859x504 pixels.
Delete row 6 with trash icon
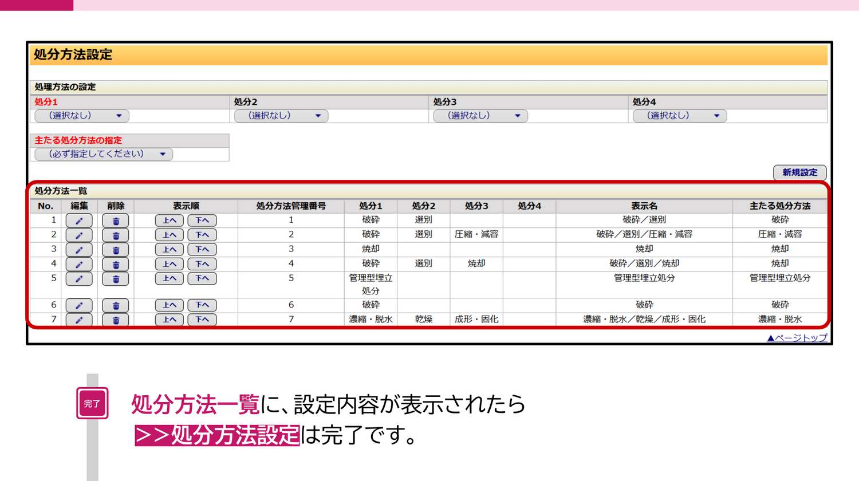(115, 305)
